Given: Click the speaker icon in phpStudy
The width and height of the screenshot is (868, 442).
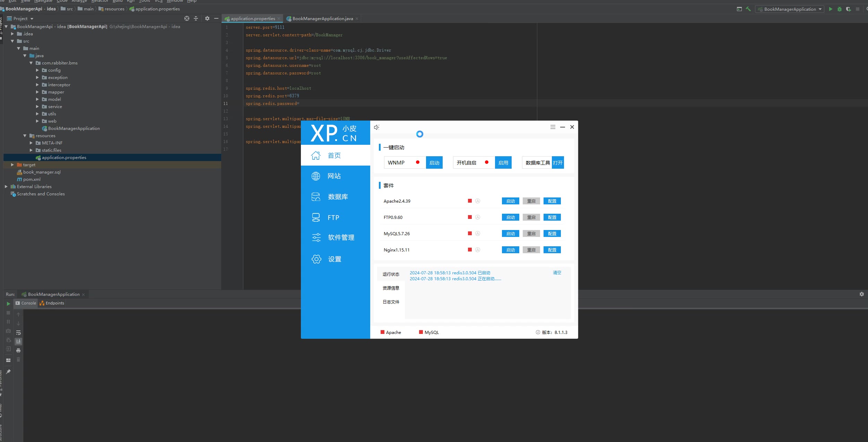Looking at the screenshot, I should [377, 127].
